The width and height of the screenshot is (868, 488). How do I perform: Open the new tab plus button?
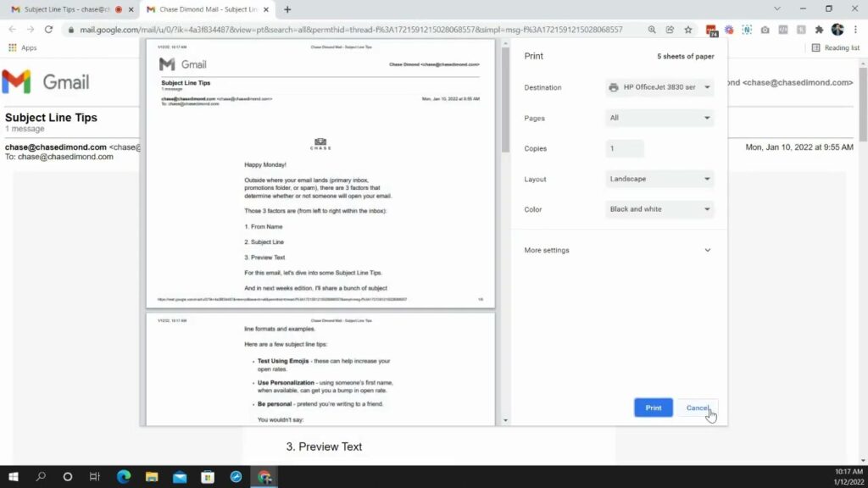coord(287,9)
